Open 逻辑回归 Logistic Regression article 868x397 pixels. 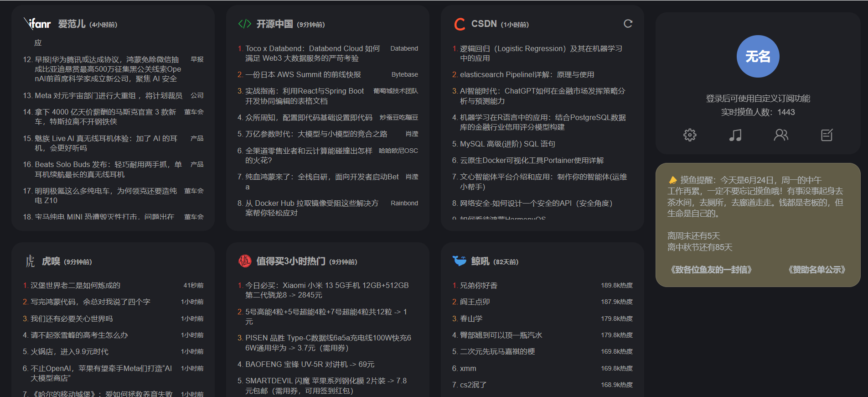(x=541, y=53)
